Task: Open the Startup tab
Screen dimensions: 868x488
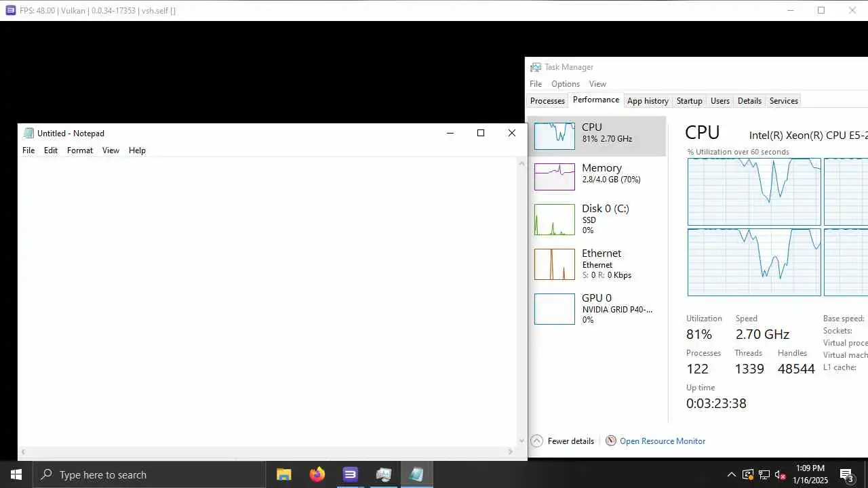Action: pos(690,101)
